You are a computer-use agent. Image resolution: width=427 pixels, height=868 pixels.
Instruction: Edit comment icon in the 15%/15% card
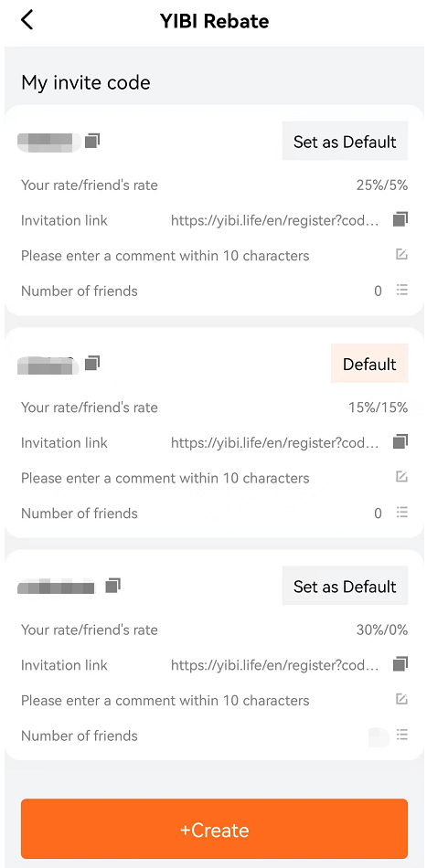(x=401, y=477)
